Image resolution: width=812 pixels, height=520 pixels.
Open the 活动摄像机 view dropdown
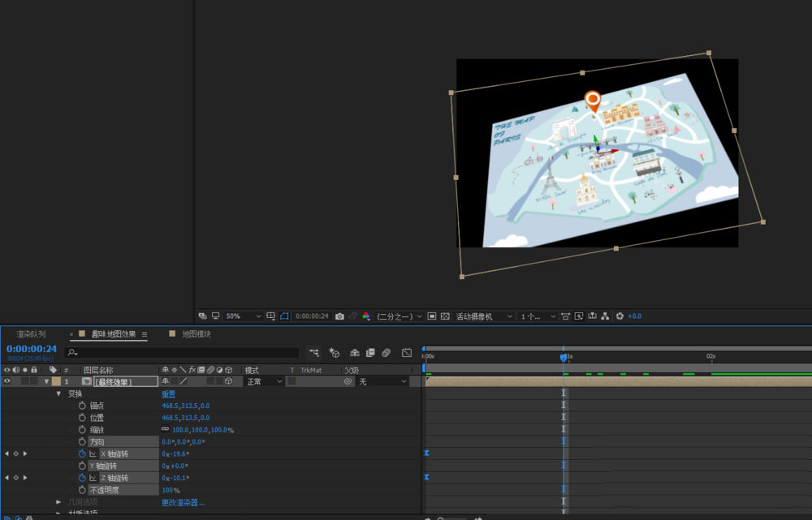(484, 316)
